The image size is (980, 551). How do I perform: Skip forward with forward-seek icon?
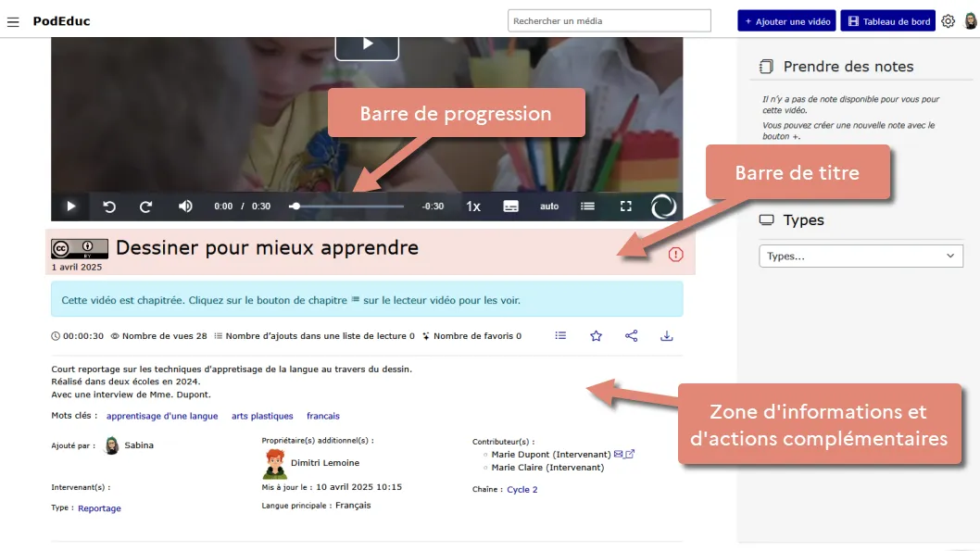[145, 207]
